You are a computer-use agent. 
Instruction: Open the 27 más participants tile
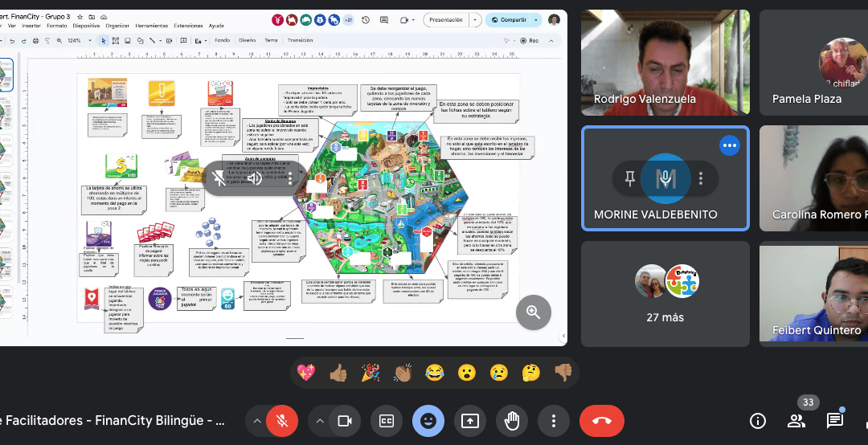665,294
